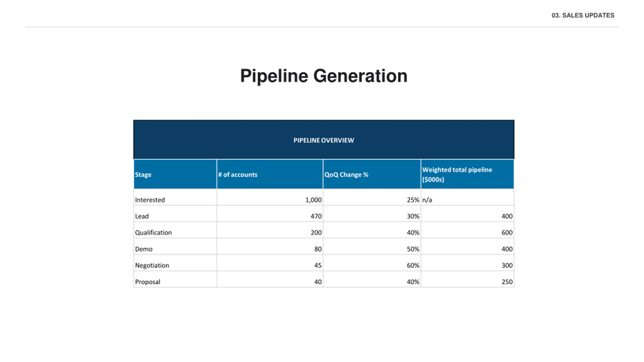The height and width of the screenshot is (362, 644).
Task: Select the QoQ Change % column header
Action: pyautogui.click(x=346, y=174)
